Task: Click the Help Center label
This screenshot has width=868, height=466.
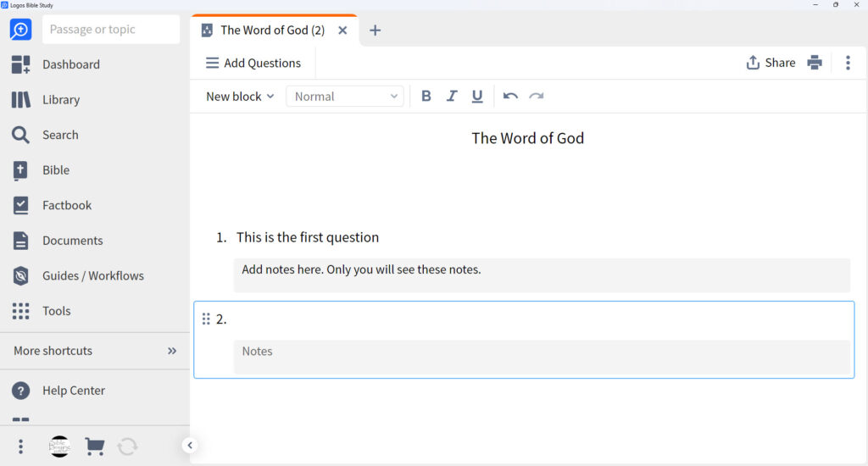Action: [x=74, y=391]
